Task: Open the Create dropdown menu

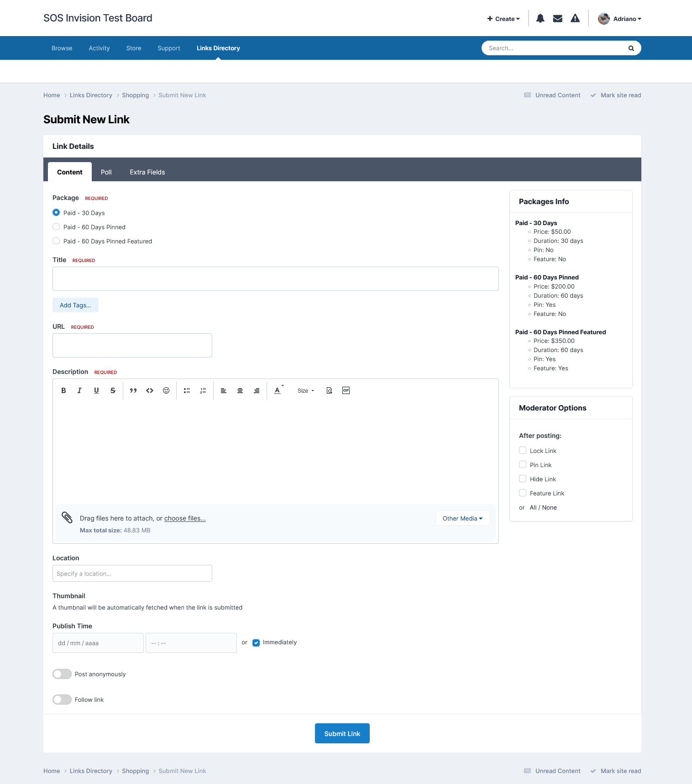Action: pyautogui.click(x=503, y=19)
